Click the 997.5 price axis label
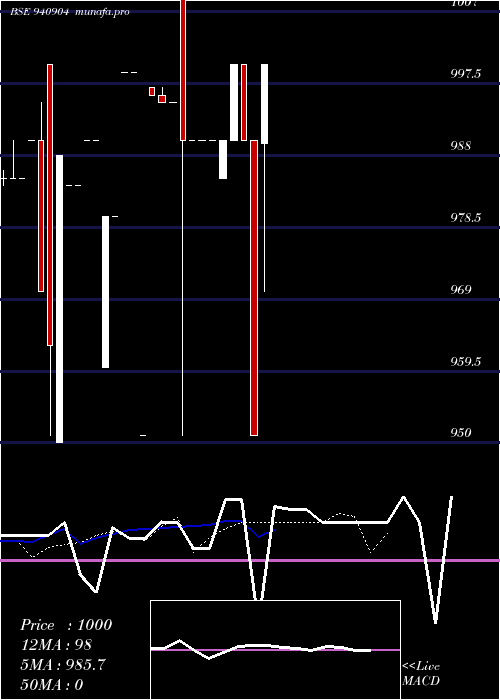Image resolution: width=500 pixels, height=700 pixels. coord(466,74)
